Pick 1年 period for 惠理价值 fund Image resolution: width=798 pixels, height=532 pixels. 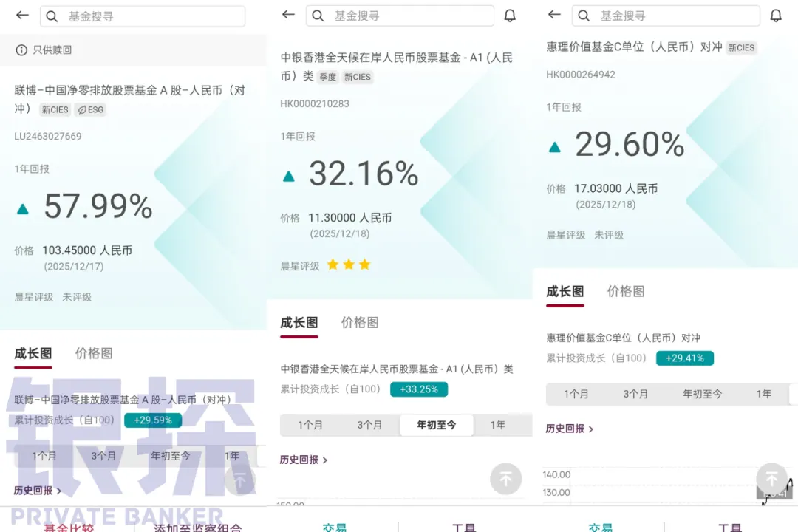click(x=764, y=394)
